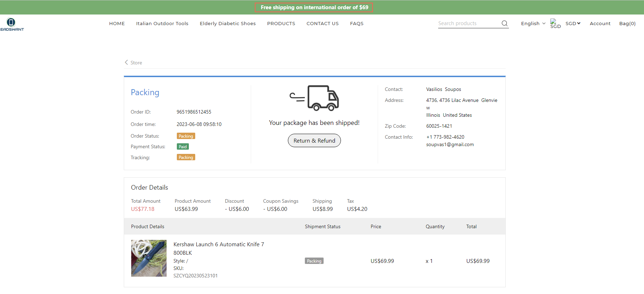
Task: Open Elderly Diabetic Shoes category
Action: click(227, 23)
